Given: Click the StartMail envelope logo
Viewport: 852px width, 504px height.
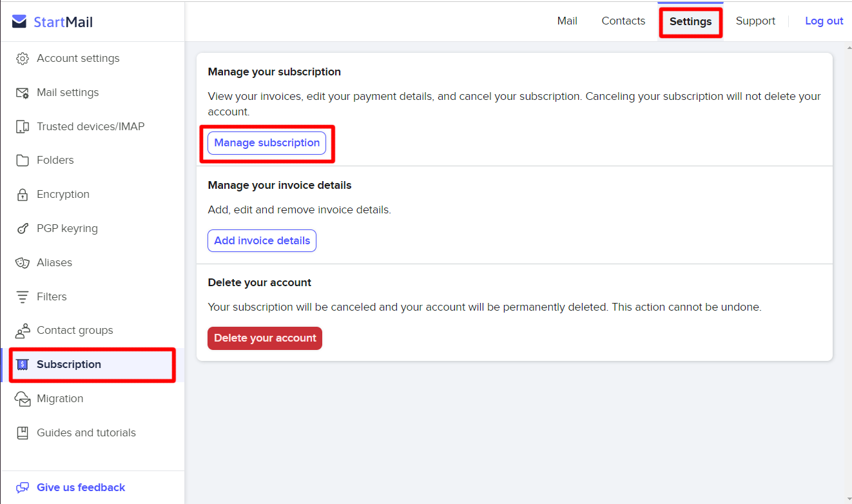Looking at the screenshot, I should 19,21.
